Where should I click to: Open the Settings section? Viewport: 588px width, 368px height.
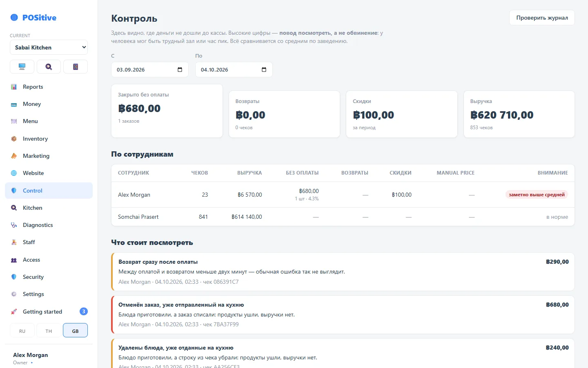[x=49, y=294]
